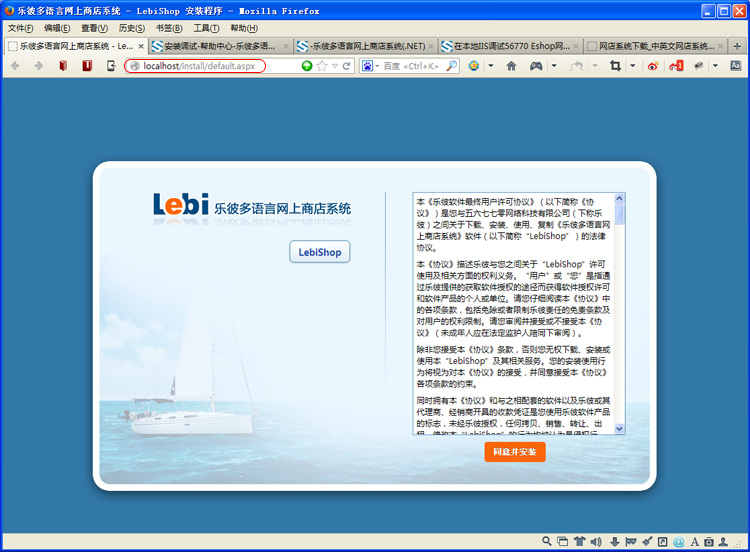Click the red notification icon with badge 1
This screenshot has width=750, height=552.
(676, 66)
